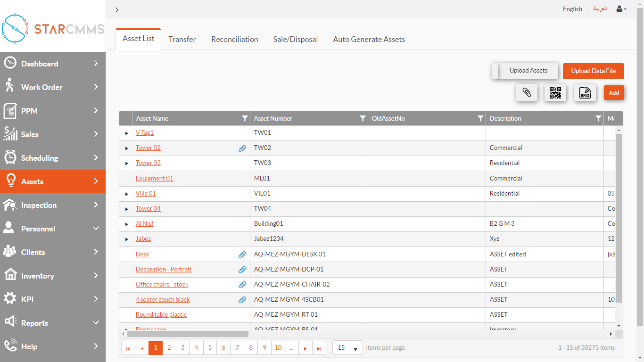Viewport: 644px width, 362px height.
Task: Click the RFID tag button
Action: (585, 93)
